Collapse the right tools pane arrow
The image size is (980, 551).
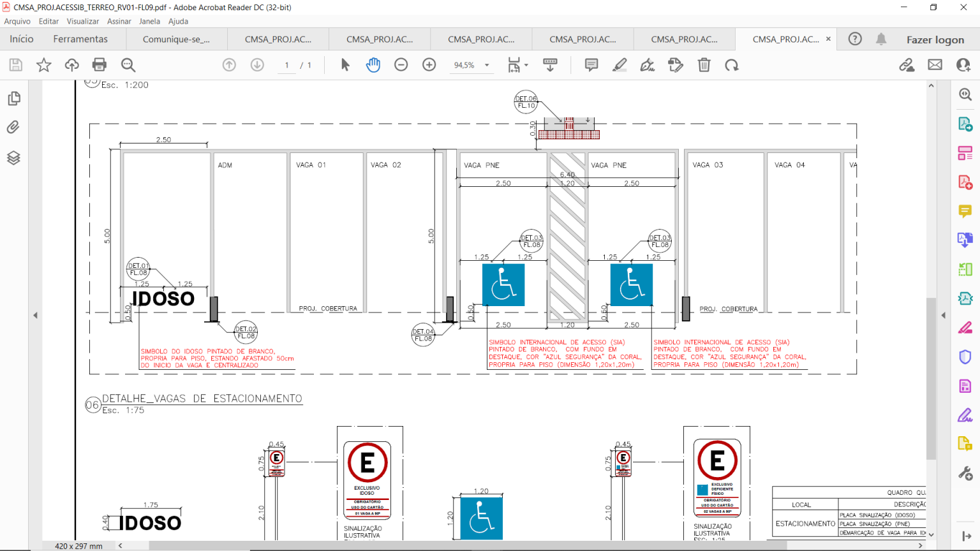coord(944,315)
